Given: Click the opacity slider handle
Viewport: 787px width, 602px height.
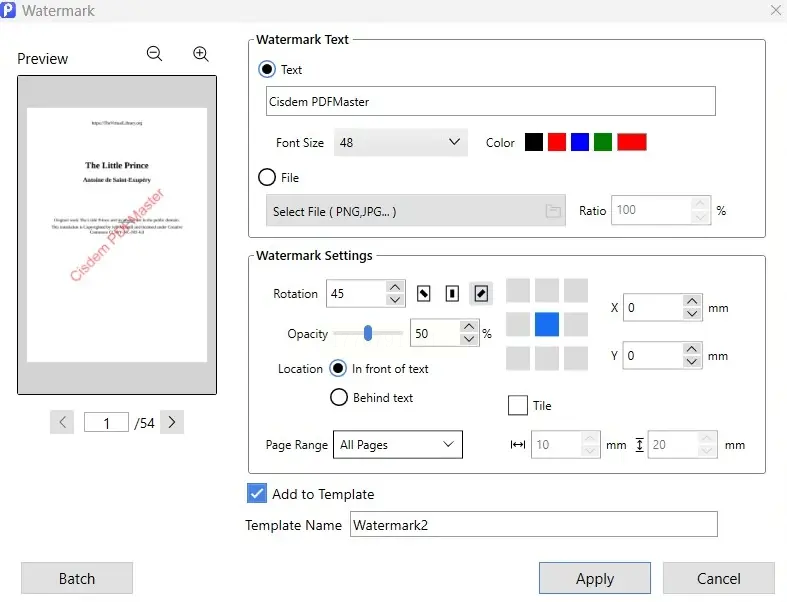Looking at the screenshot, I should [x=368, y=333].
